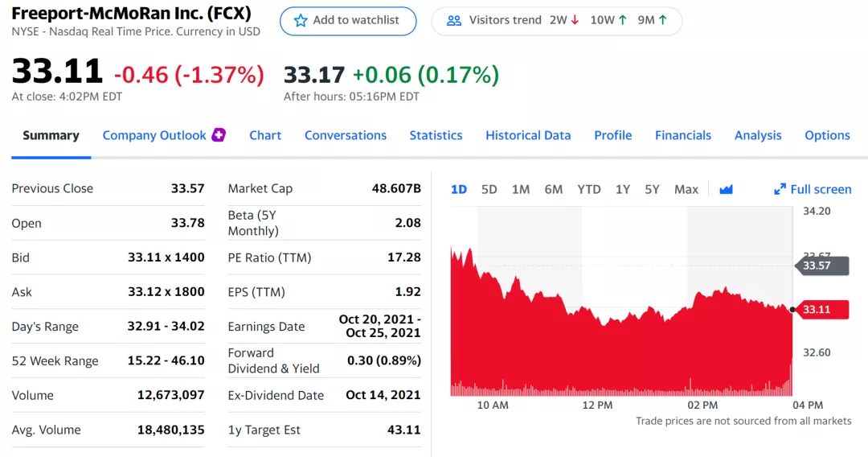Image resolution: width=868 pixels, height=457 pixels.
Task: Switch chart range to 5D
Action: point(489,190)
